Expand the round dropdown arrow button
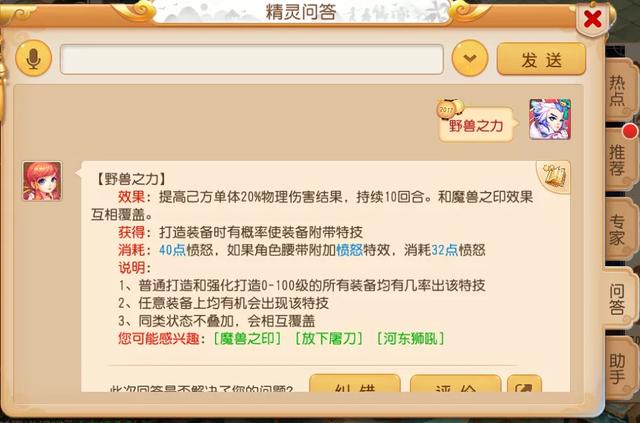Image resolution: width=640 pixels, height=423 pixels. pos(470,58)
